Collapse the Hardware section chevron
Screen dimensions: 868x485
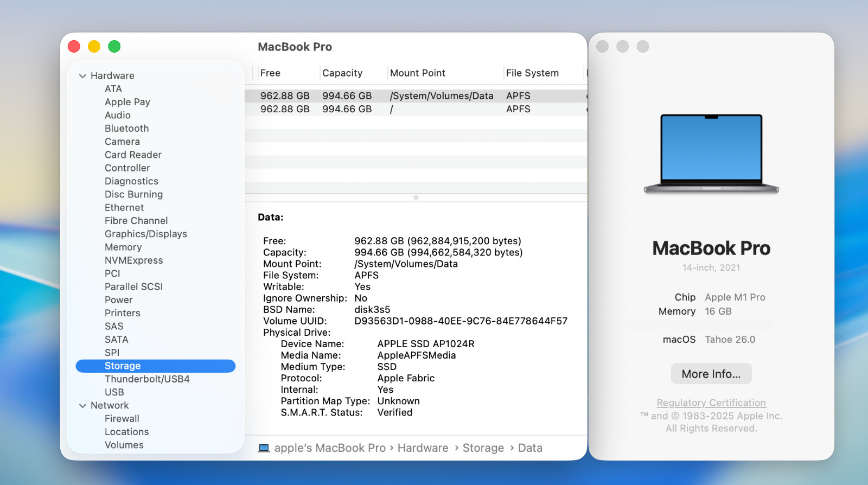pyautogui.click(x=82, y=76)
